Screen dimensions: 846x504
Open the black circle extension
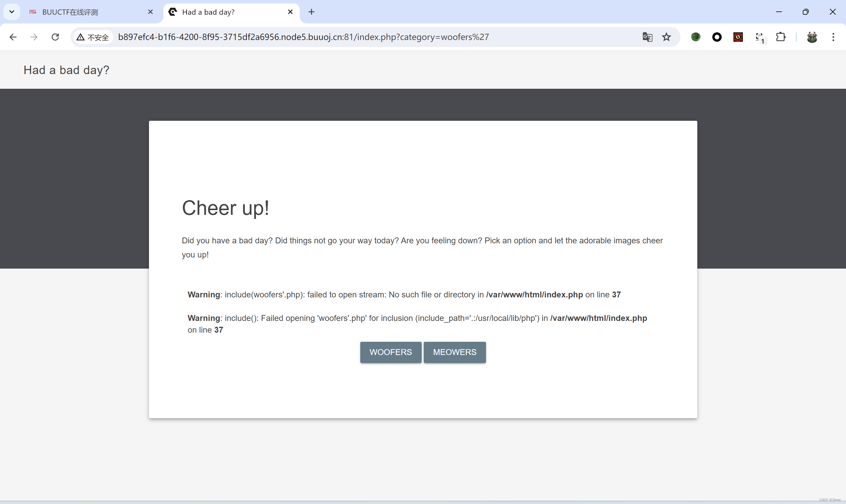pyautogui.click(x=717, y=37)
